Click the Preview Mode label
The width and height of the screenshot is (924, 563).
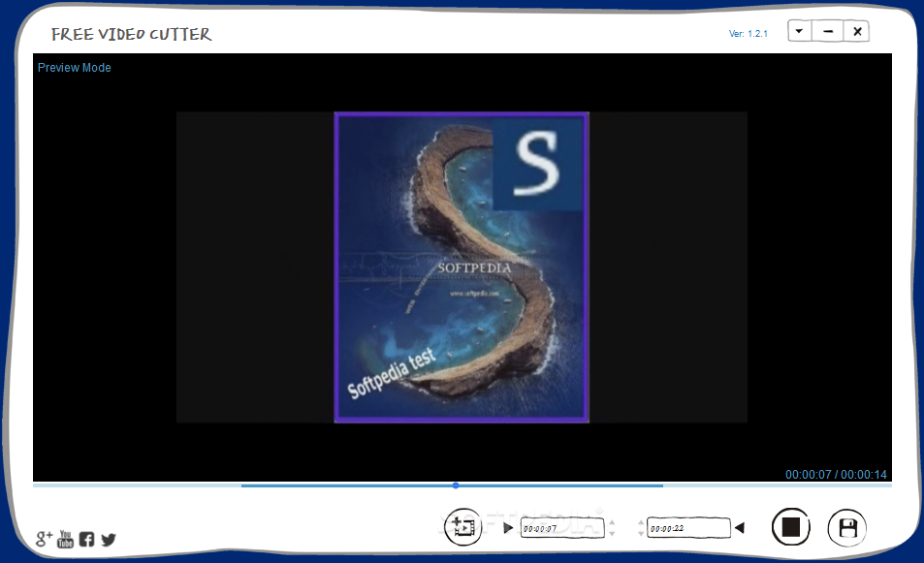click(75, 68)
